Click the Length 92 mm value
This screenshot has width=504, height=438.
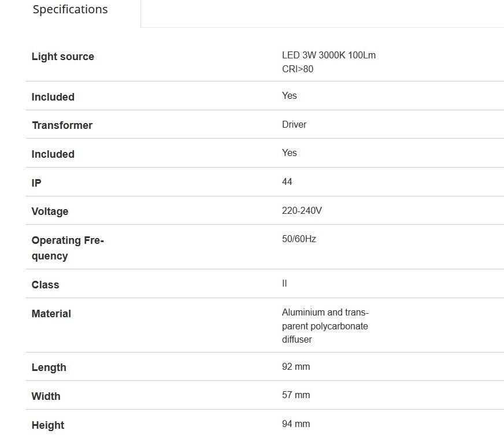pos(296,367)
